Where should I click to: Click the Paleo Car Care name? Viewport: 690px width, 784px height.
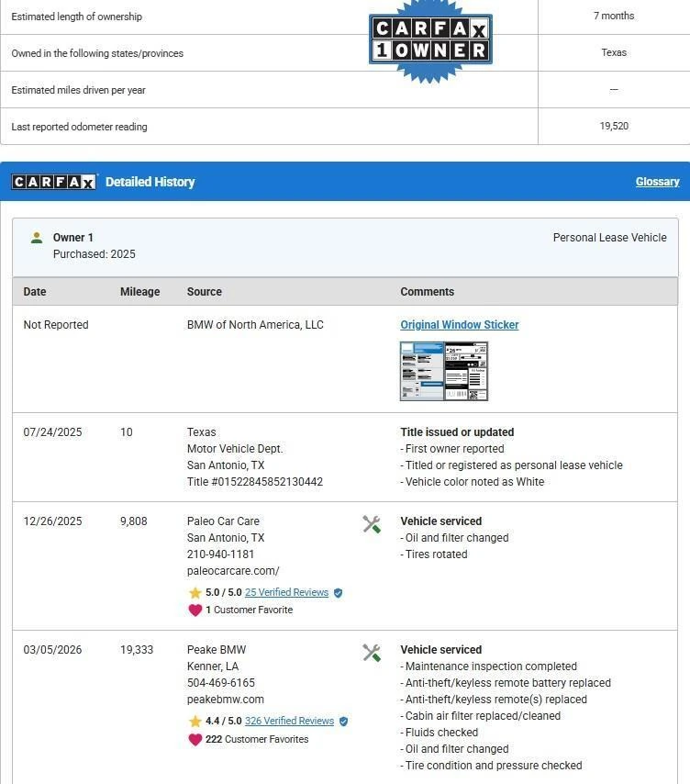(223, 521)
